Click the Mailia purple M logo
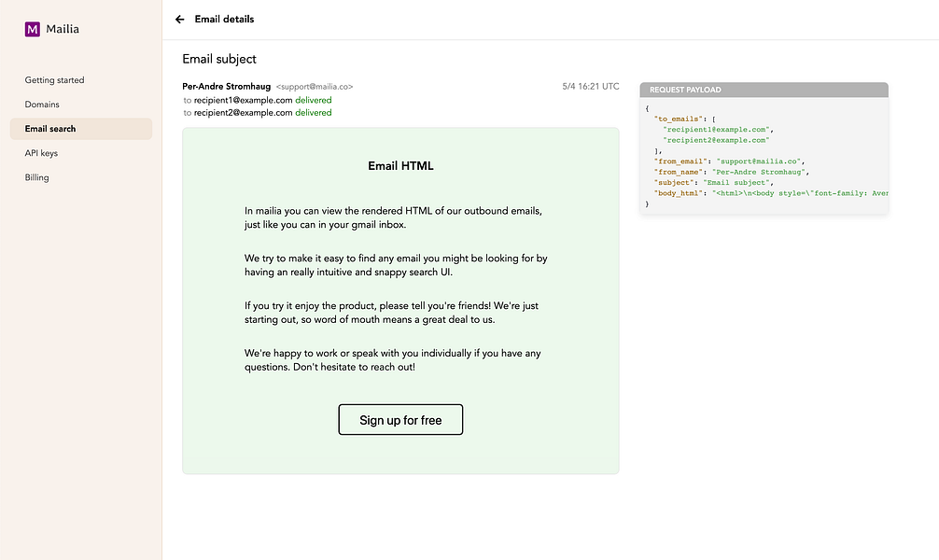This screenshot has height=560, width=939. pyautogui.click(x=33, y=29)
